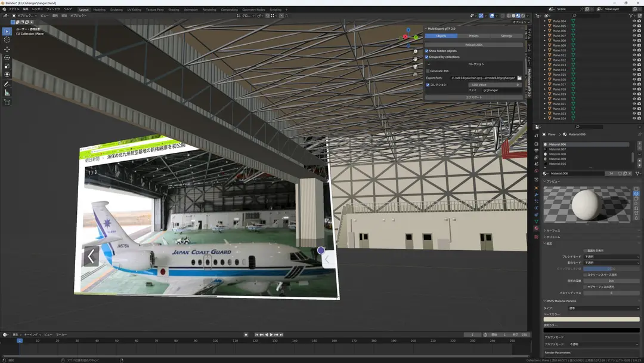
Task: Open Material properties tab icon
Action: point(537,228)
